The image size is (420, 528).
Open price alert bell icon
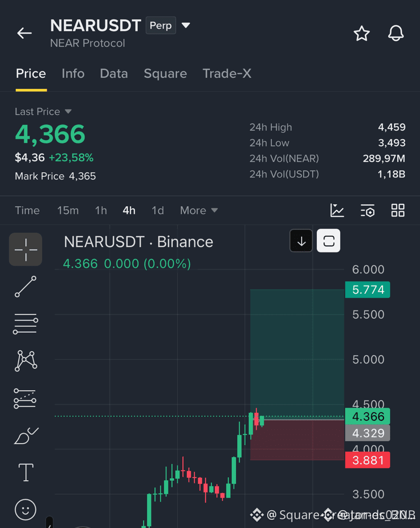click(x=396, y=33)
